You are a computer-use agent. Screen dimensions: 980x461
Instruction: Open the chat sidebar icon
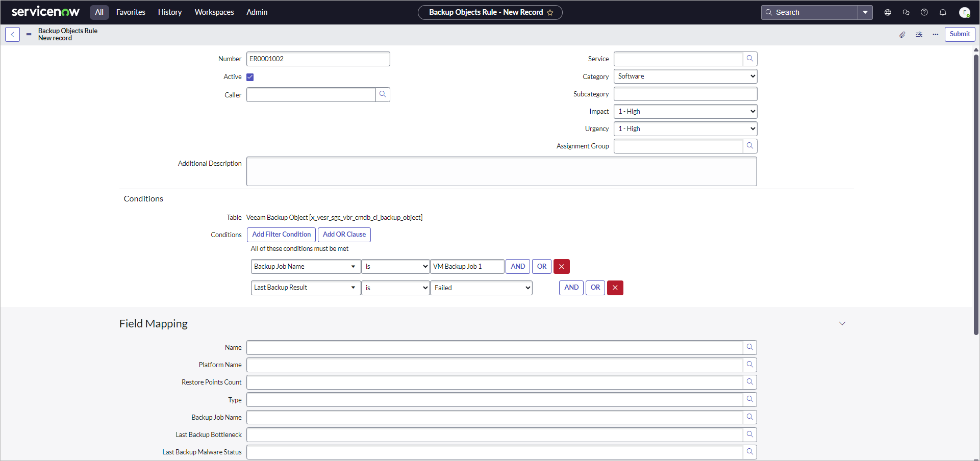tap(906, 12)
